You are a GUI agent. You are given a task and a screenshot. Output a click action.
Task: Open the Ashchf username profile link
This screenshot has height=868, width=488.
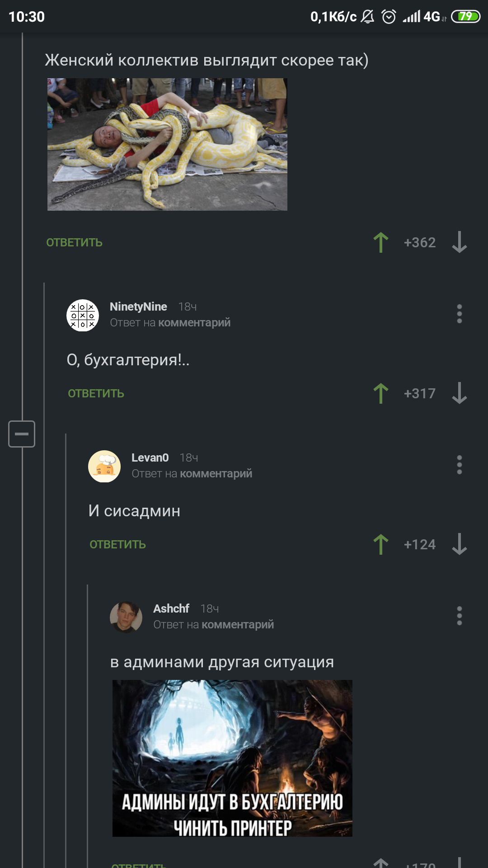(x=171, y=609)
